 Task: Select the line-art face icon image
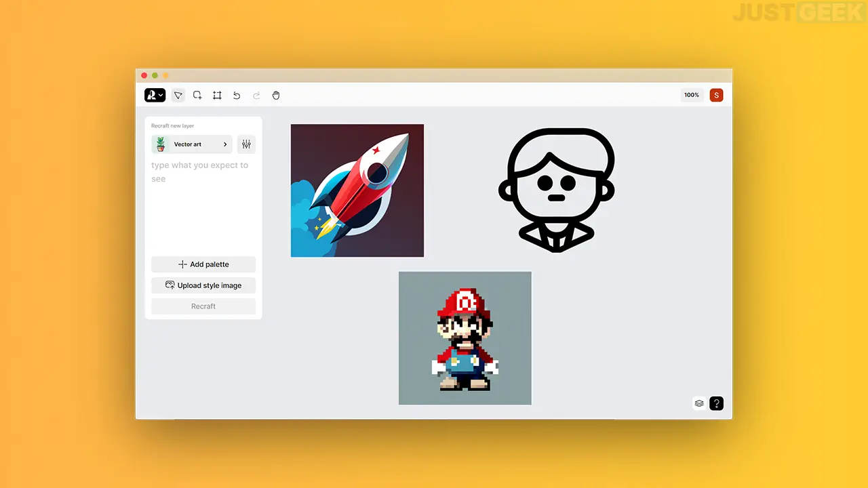click(557, 190)
